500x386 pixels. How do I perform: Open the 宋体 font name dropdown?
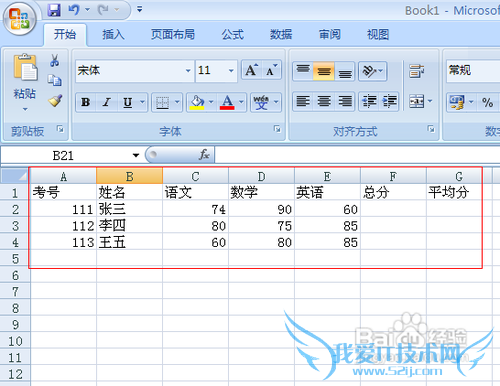[x=188, y=71]
